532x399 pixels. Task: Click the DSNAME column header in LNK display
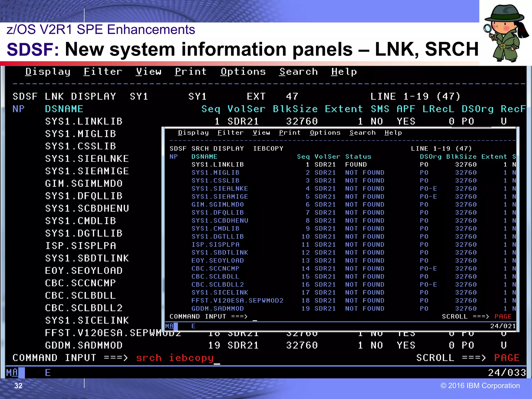[x=64, y=109]
